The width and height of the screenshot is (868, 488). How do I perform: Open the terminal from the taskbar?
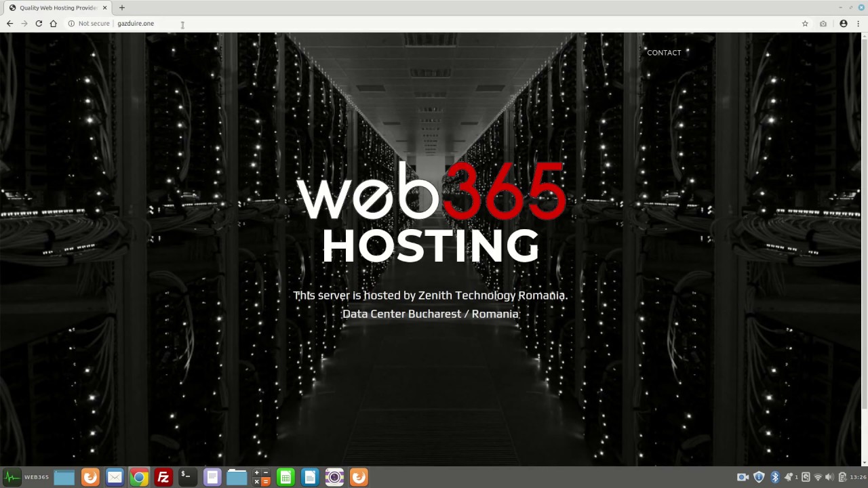188,477
